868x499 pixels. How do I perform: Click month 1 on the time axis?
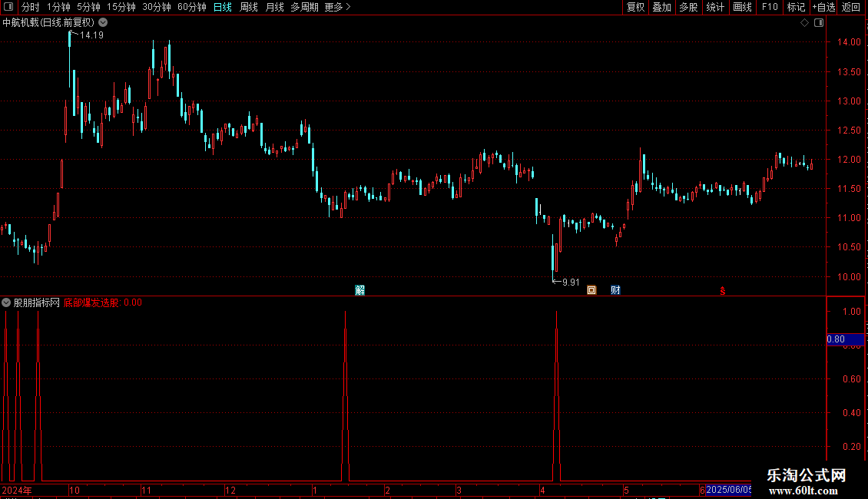click(x=314, y=490)
